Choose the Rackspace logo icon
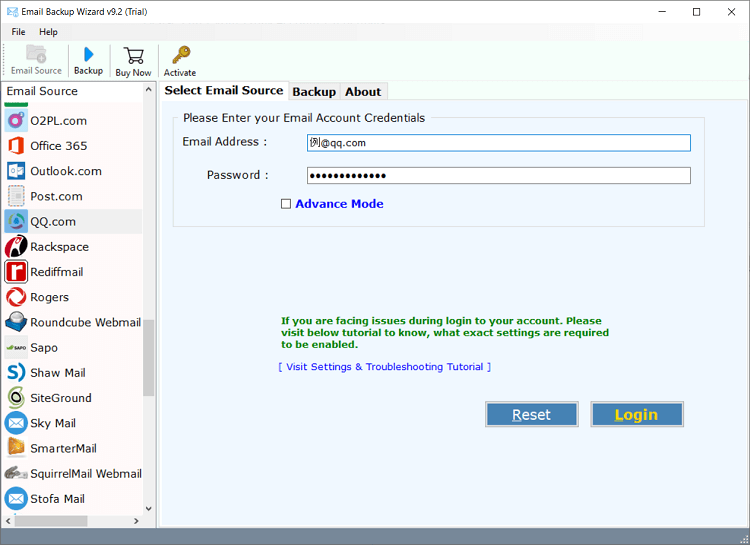Image resolution: width=750 pixels, height=545 pixels. coord(16,247)
